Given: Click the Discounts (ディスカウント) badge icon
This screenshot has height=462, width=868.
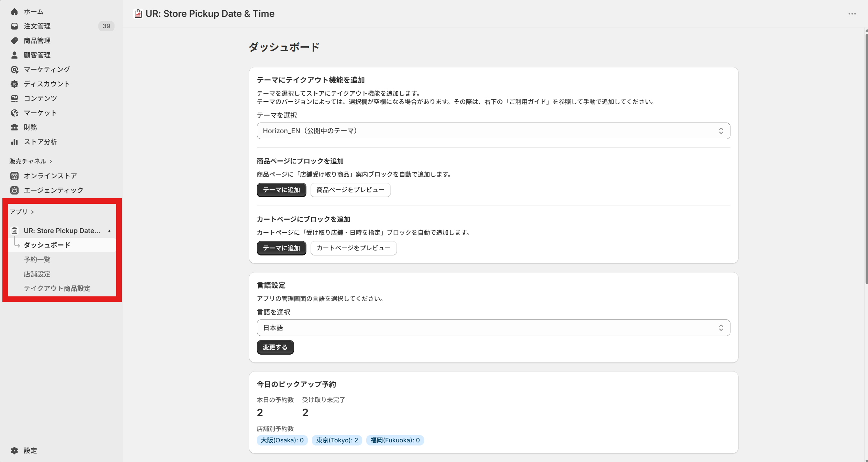Looking at the screenshot, I should point(14,84).
